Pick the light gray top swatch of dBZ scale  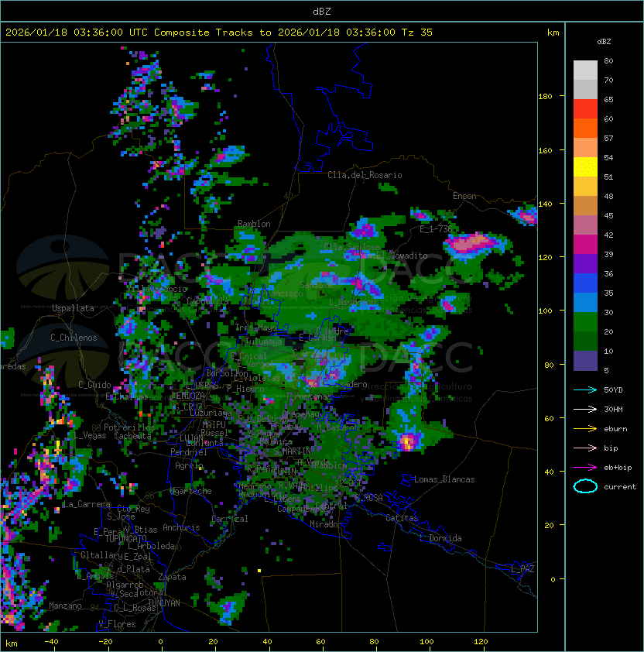pyautogui.click(x=585, y=70)
